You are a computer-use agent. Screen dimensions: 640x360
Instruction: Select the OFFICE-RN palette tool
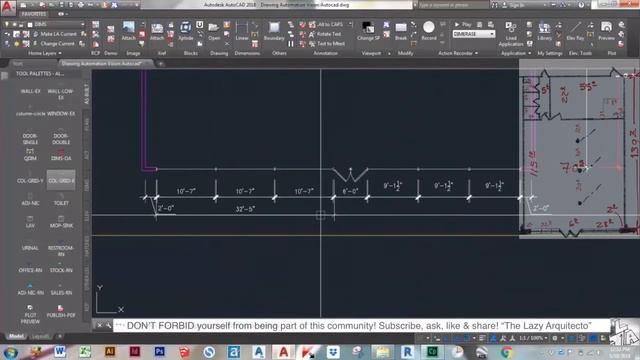tap(30, 270)
